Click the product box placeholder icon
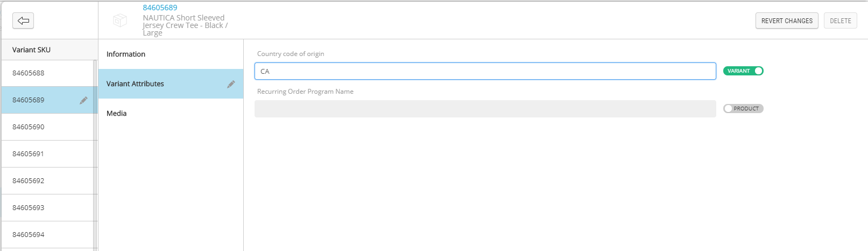868x251 pixels. pyautogui.click(x=120, y=20)
